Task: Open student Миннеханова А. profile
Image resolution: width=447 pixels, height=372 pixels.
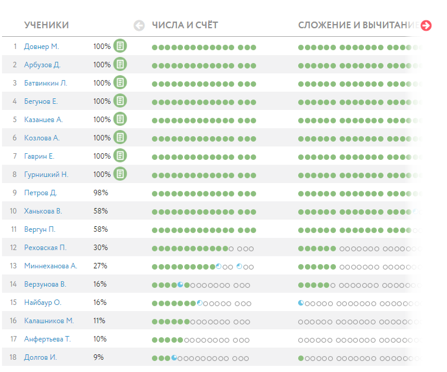Action: (x=50, y=266)
